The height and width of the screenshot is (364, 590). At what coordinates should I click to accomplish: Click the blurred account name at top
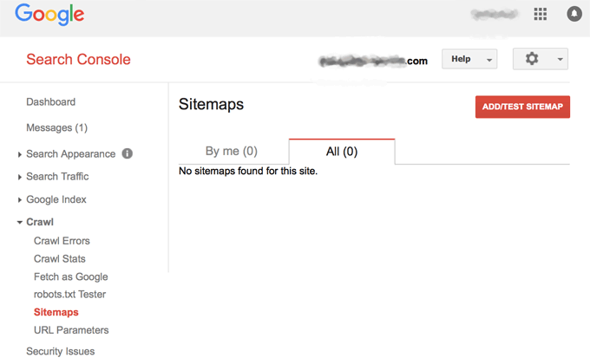click(x=495, y=14)
